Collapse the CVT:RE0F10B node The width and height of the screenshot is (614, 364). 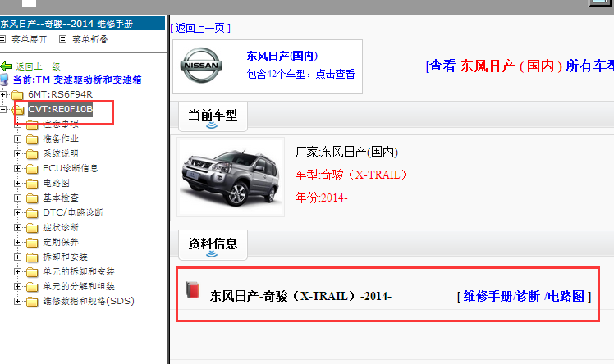click(2, 109)
